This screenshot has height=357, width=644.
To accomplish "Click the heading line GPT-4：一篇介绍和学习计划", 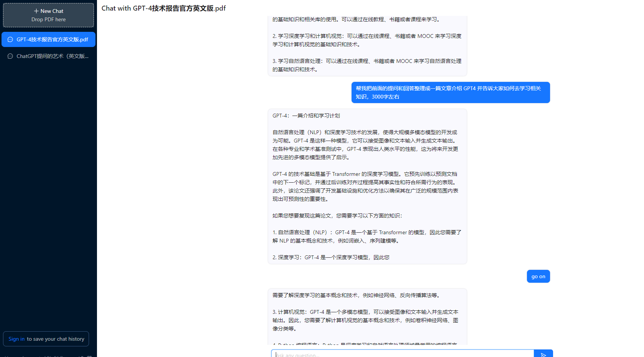I will click(306, 116).
